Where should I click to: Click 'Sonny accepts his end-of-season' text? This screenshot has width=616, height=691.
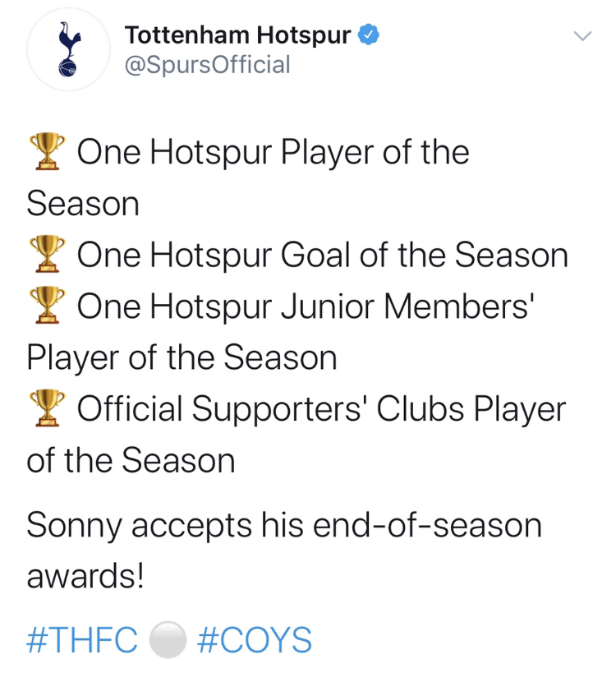pos(284,524)
